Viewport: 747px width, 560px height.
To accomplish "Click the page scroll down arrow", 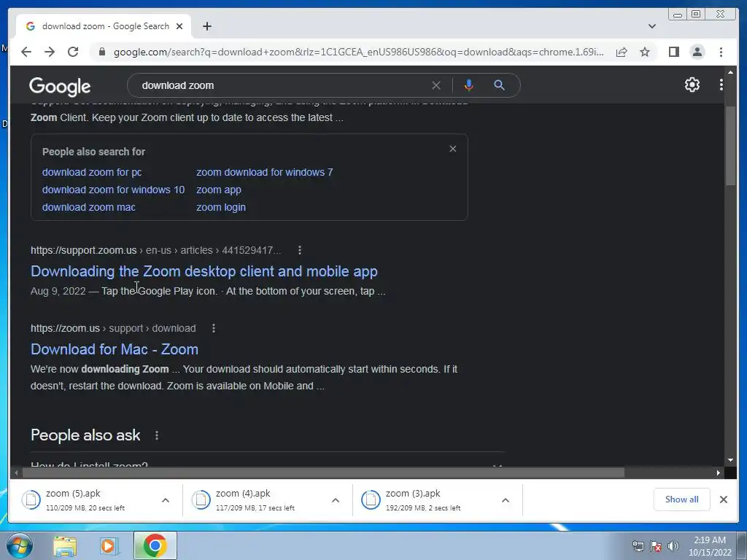I will (x=730, y=460).
